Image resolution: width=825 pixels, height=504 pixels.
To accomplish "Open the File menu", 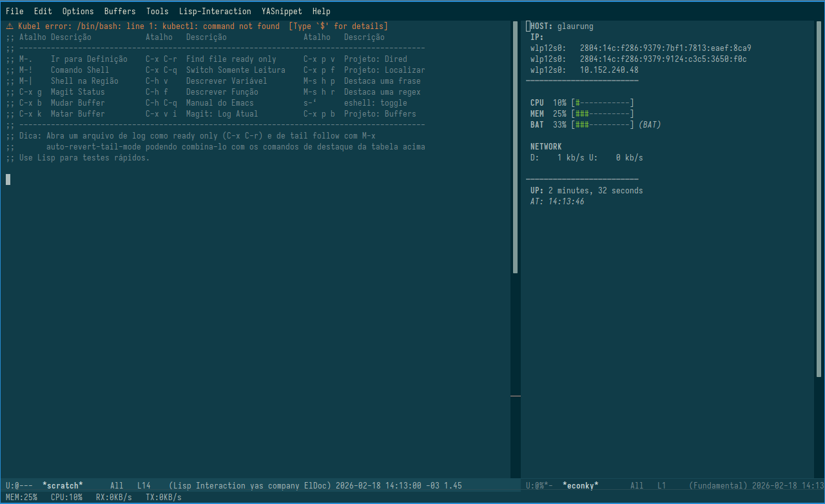I will point(14,11).
